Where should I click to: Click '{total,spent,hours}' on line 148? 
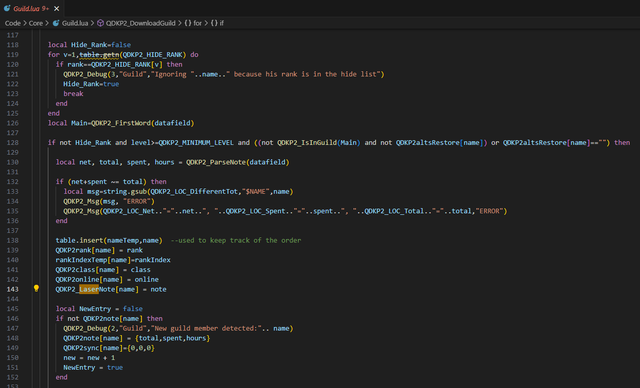[172, 339]
